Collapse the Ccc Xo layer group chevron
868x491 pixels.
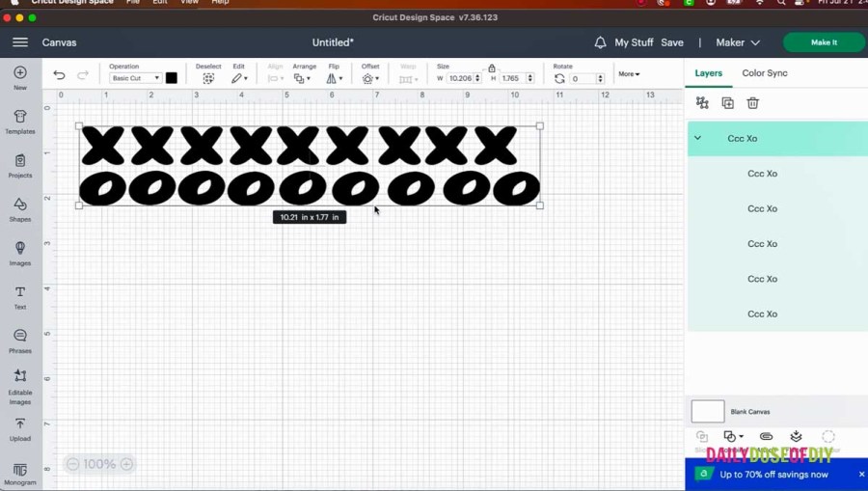[x=697, y=138]
